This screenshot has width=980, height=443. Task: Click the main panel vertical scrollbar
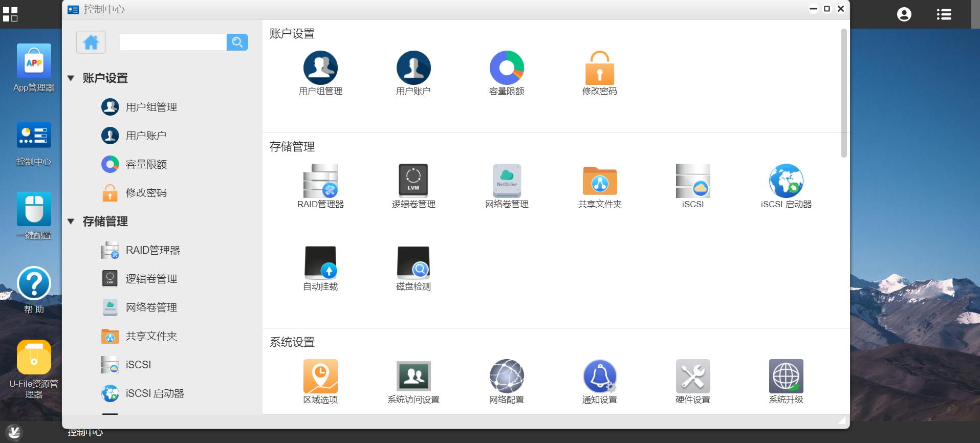844,93
